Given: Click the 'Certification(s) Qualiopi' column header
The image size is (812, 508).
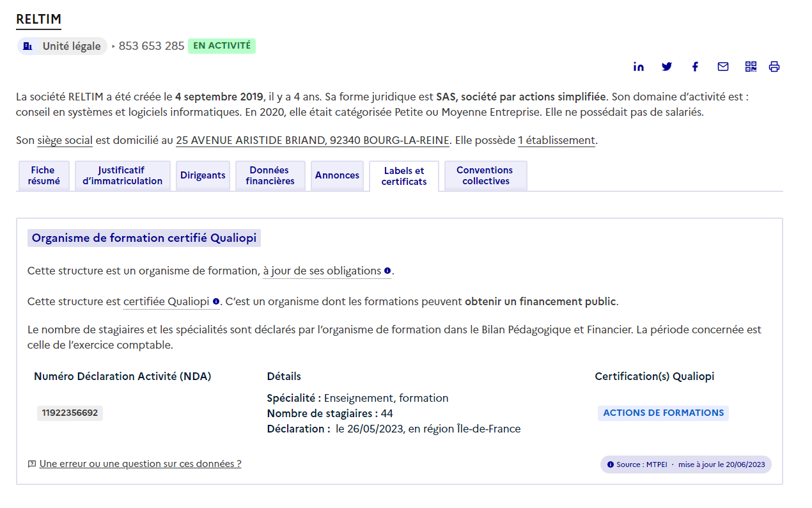Looking at the screenshot, I should [x=655, y=376].
